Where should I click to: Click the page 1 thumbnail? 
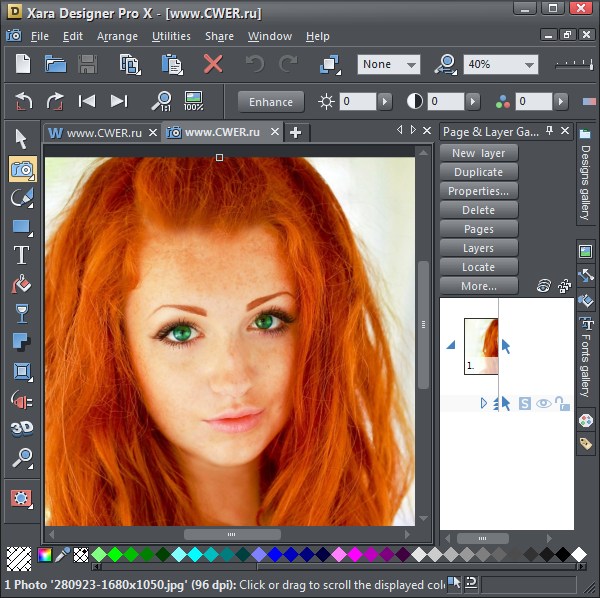pos(480,346)
